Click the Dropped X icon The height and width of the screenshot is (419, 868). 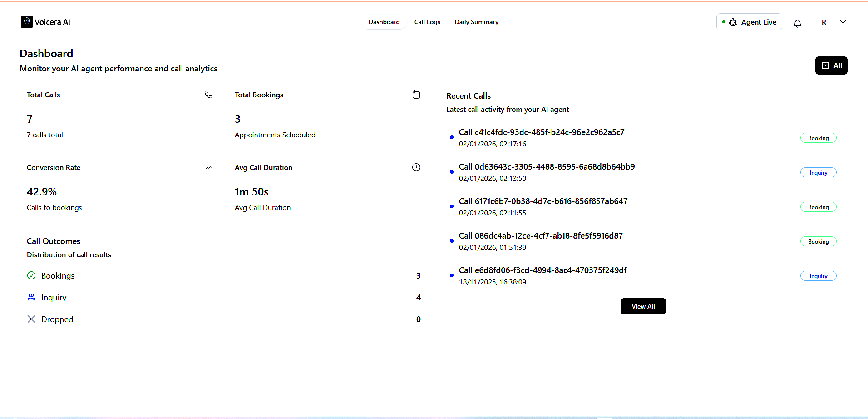click(31, 319)
